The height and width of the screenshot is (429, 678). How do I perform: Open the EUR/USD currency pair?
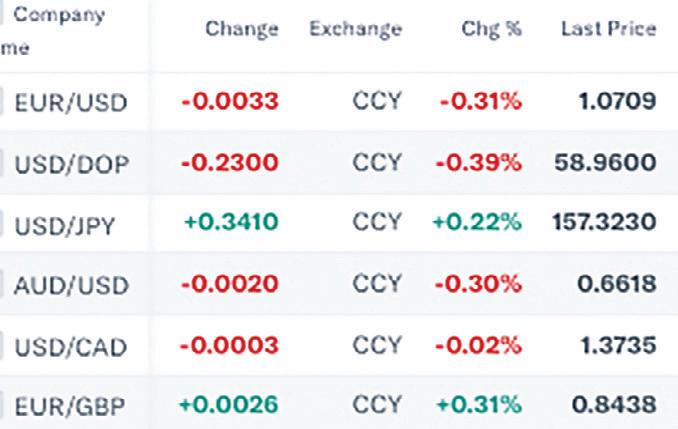pos(71,103)
